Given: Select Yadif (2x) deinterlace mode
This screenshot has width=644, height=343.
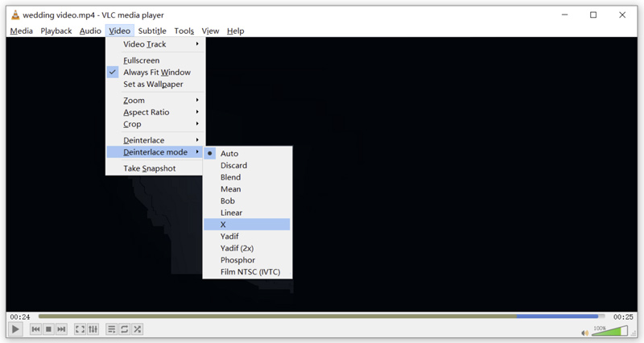Looking at the screenshot, I should click(x=247, y=248).
